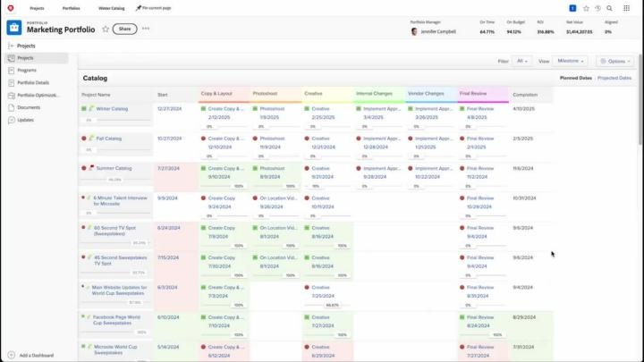This screenshot has width=644, height=362.
Task: Click red circle on Fall Catalog Photoshoot milestone
Action: [255, 139]
